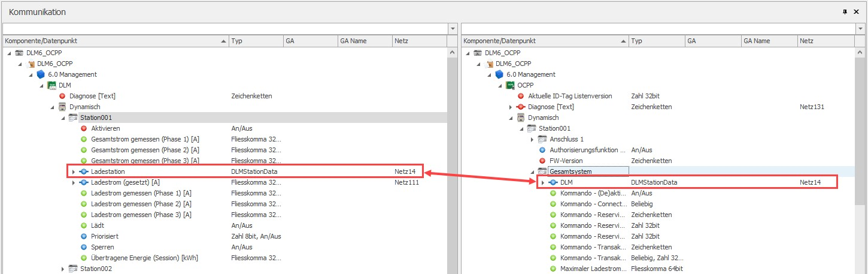The width and height of the screenshot is (868, 274).
Task: Collapse Station001 in the left panel
Action: (63, 118)
